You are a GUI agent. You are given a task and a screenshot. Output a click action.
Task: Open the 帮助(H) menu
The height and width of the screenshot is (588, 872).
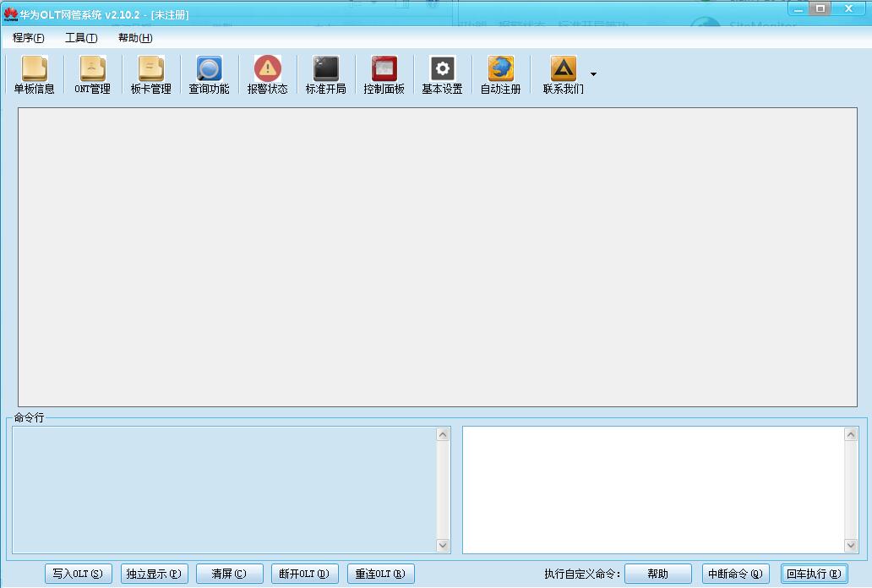135,38
